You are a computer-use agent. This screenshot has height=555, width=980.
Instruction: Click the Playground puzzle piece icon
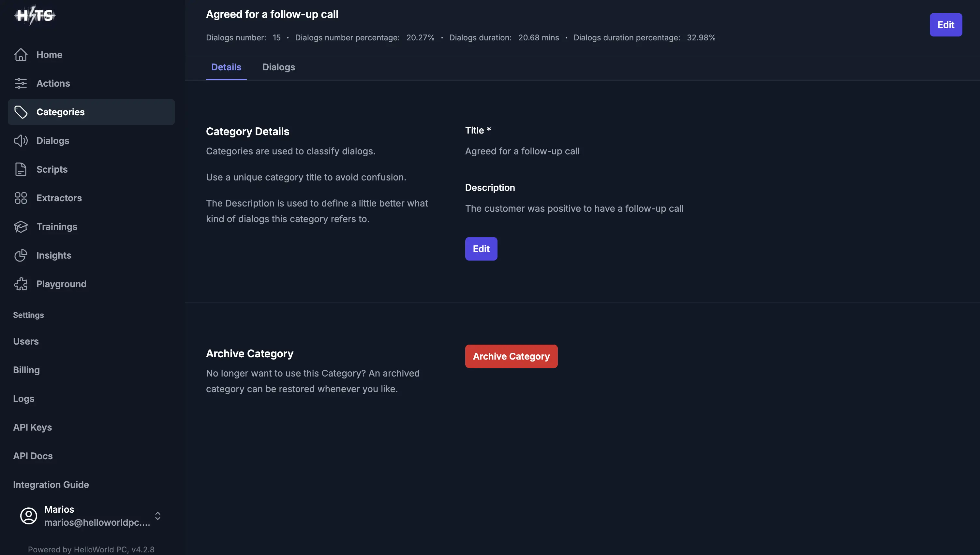21,284
